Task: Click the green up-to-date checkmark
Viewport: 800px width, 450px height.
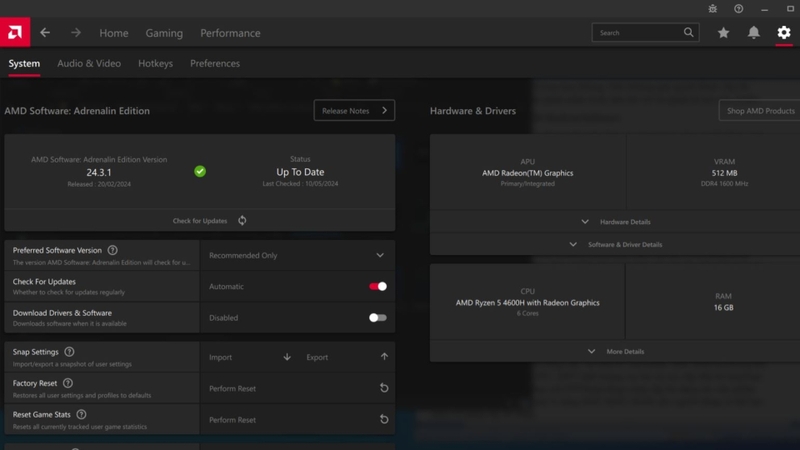Action: coord(200,171)
